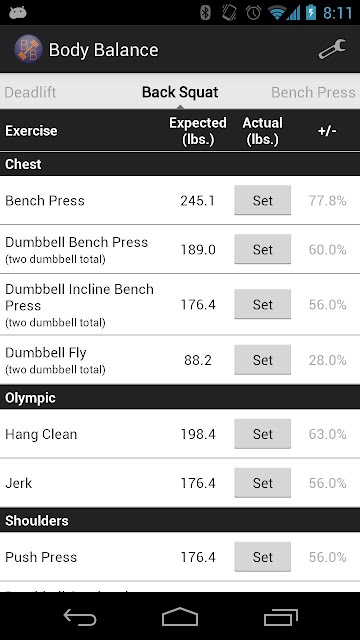This screenshot has height=640, width=360.
Task: Tap the battery status icon
Action: [309, 13]
